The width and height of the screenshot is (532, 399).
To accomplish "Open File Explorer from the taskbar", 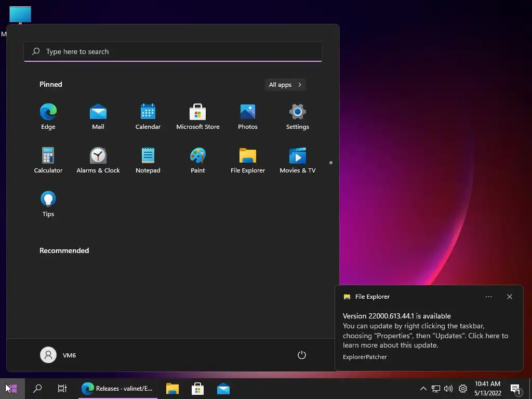I will click(x=172, y=389).
